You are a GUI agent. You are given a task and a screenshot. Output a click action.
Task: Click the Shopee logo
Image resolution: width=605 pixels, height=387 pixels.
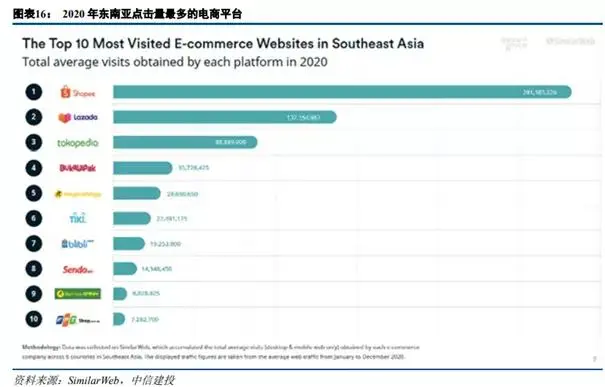[x=78, y=92]
